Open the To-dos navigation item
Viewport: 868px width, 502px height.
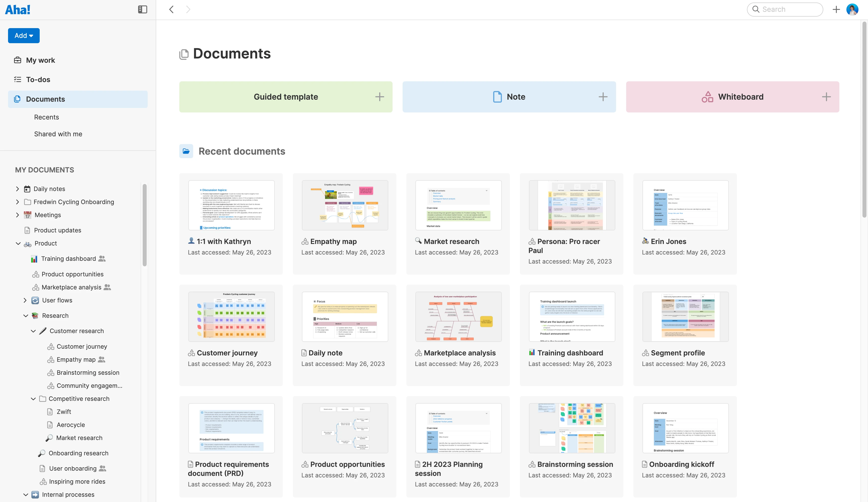click(38, 80)
